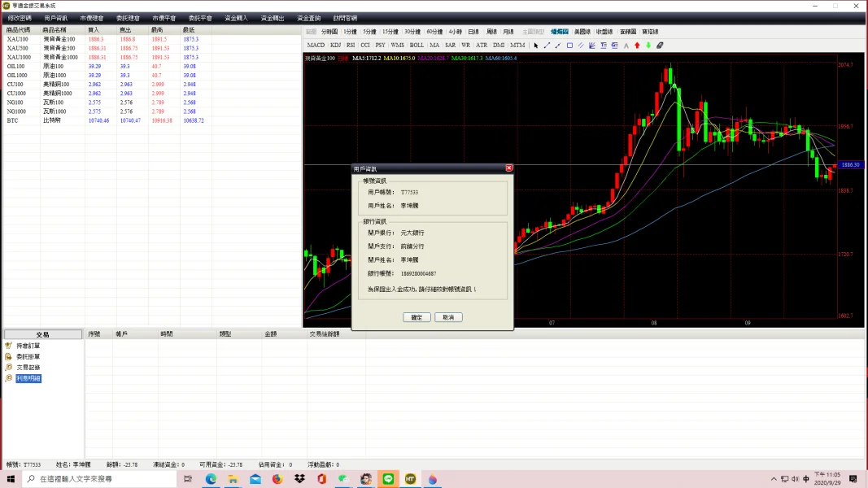Open 持倉訂單 in the trade panel
Screen dimensions: 868x488
click(x=28, y=346)
